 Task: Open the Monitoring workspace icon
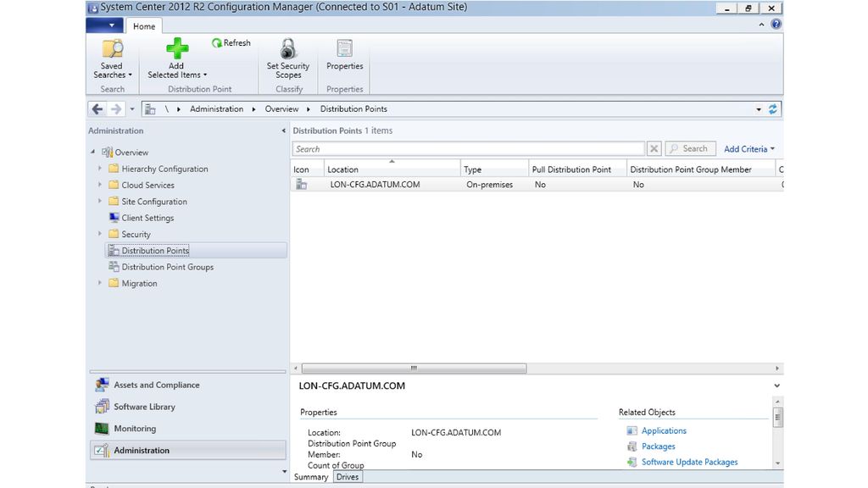pos(102,428)
